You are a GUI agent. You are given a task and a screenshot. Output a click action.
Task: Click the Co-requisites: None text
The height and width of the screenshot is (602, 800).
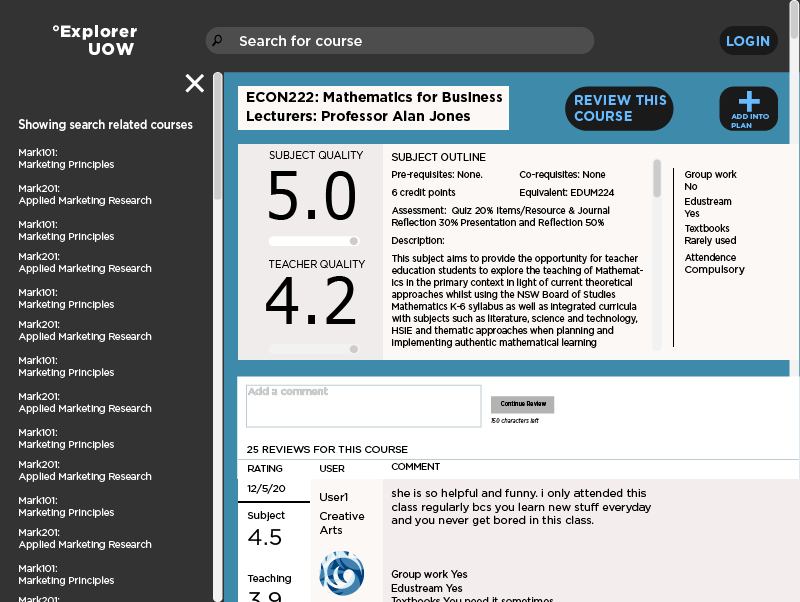562,174
